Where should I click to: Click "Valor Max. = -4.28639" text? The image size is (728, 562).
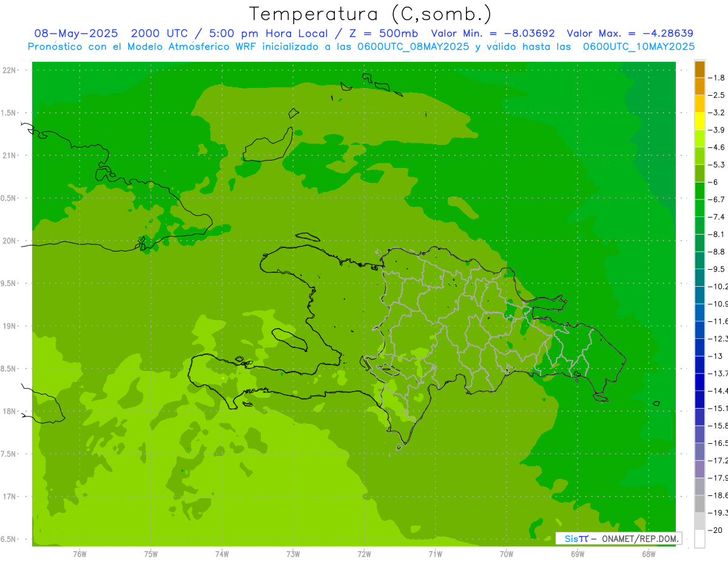pos(630,33)
